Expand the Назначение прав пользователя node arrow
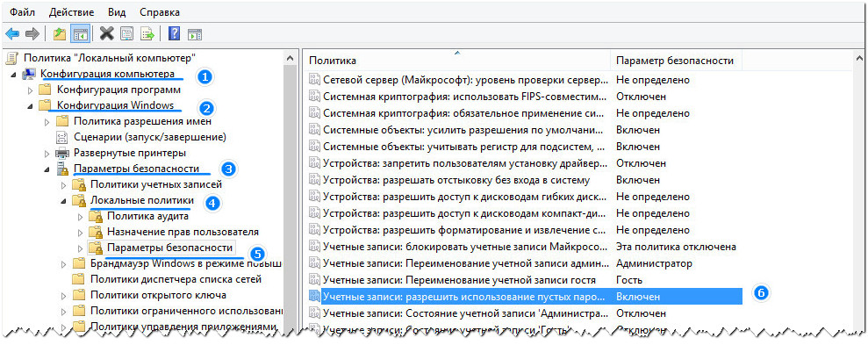 pos(80,232)
